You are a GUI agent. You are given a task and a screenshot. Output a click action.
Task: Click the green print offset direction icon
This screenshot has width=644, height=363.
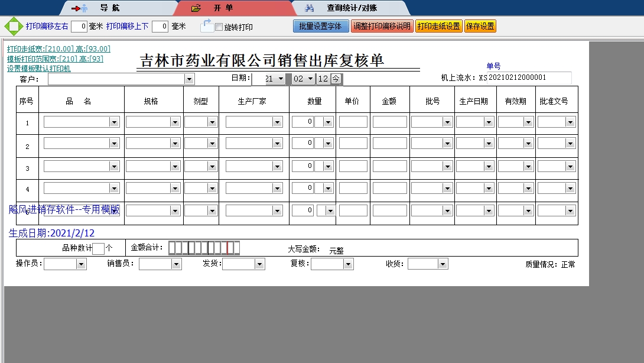point(13,27)
